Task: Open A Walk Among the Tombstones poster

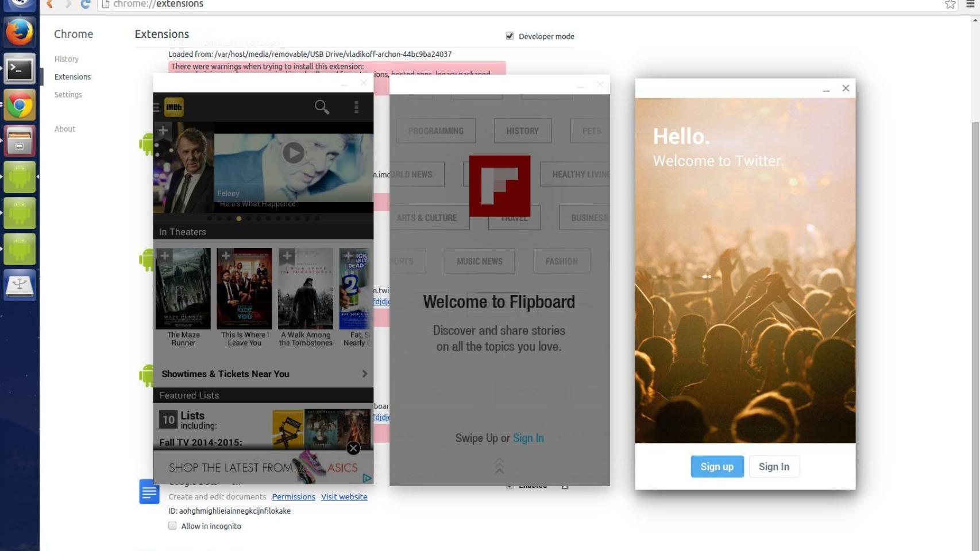Action: (x=306, y=289)
